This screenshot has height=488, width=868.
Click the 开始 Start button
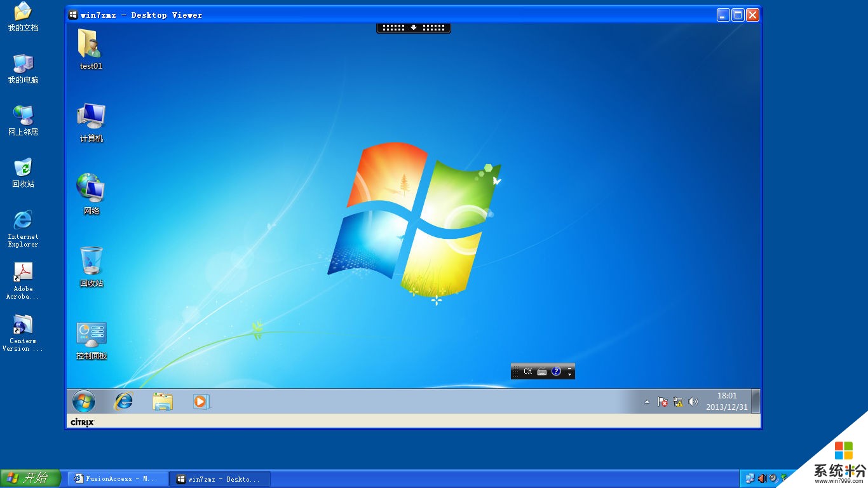coord(31,478)
